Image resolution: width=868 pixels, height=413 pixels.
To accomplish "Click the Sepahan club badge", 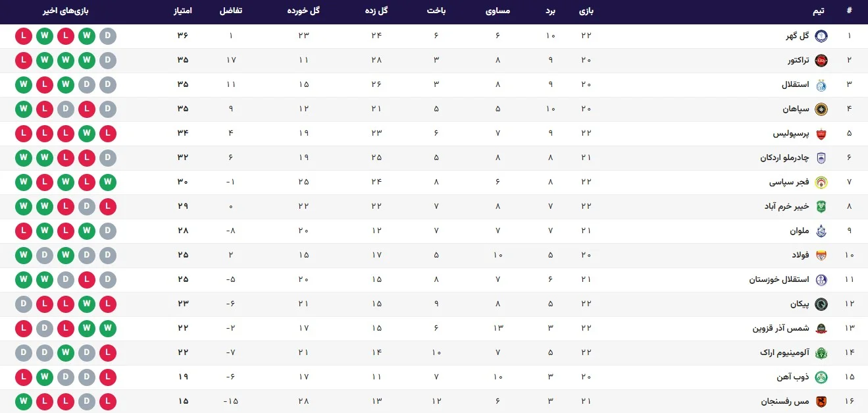I will coord(821,109).
